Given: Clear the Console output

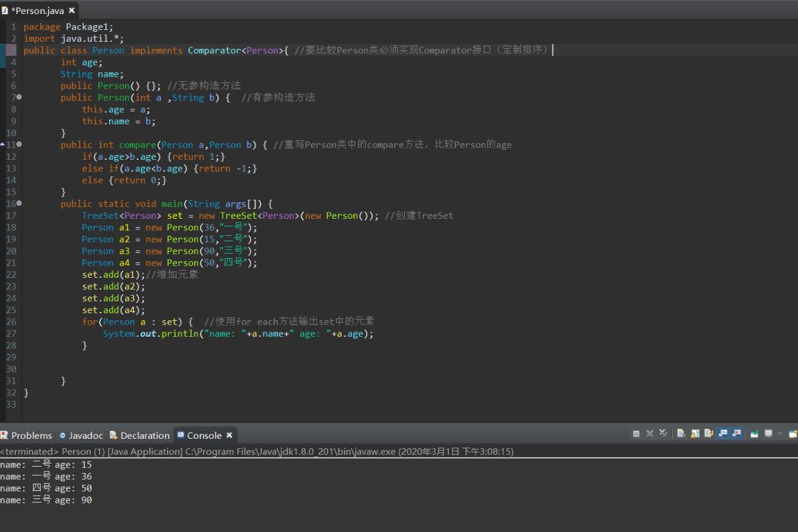Looking at the screenshot, I should (681, 434).
